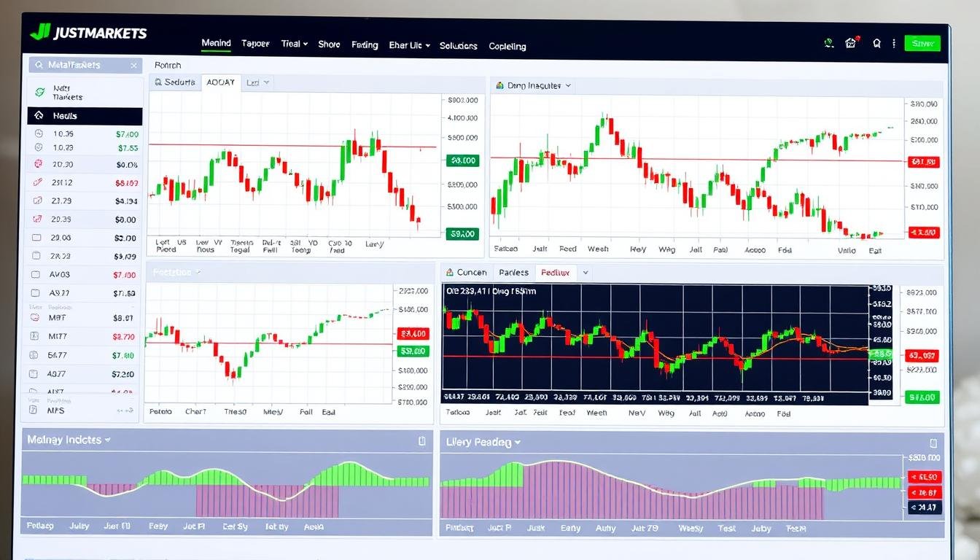This screenshot has width=980, height=560.
Task: Open the chat icon with red badge
Action: pos(850,43)
